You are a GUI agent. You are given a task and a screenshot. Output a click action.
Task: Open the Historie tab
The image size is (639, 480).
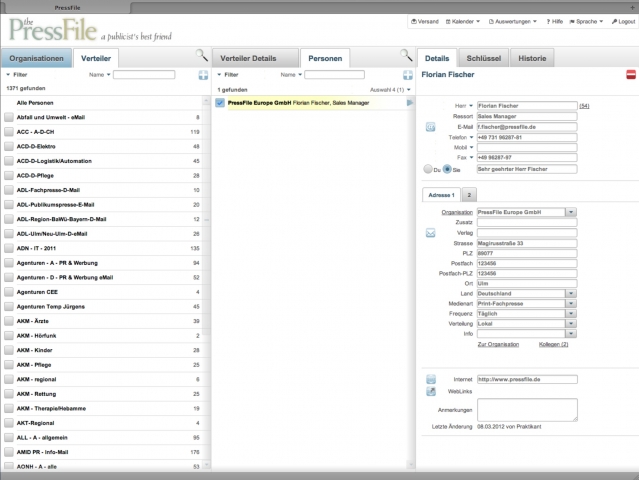pos(531,59)
